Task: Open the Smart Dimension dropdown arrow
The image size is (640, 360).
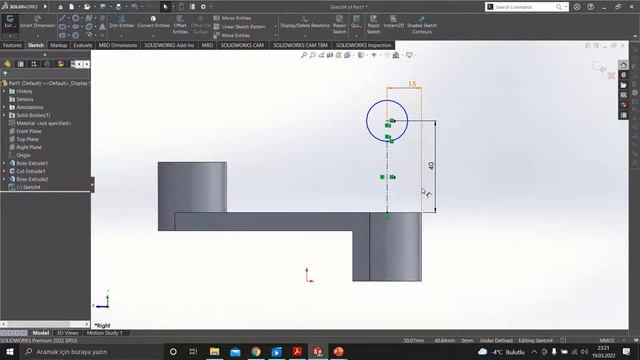Action: tap(38, 36)
